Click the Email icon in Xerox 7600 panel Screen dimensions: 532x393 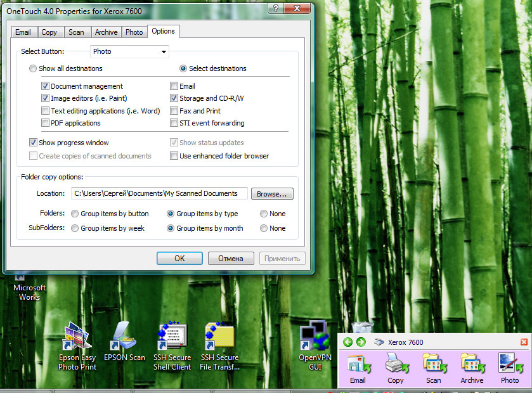click(358, 364)
